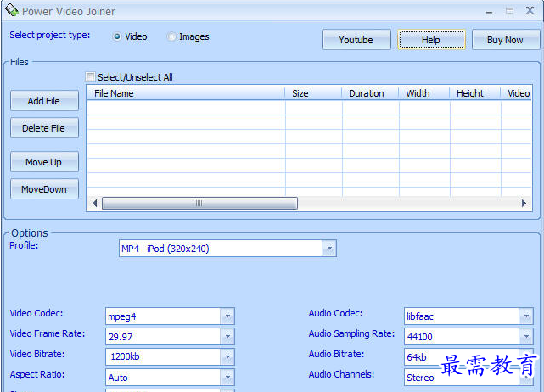Click the libfaac audio codec value
544x392 pixels.
click(420, 316)
